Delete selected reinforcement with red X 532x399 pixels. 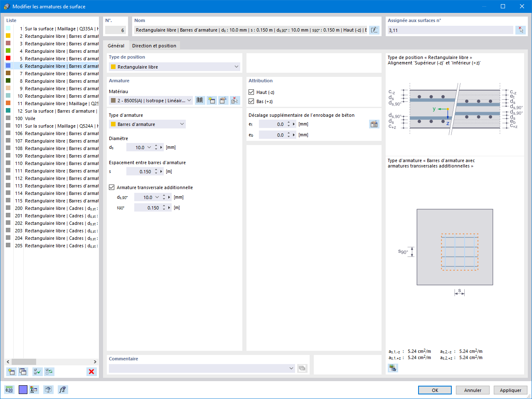tap(91, 372)
